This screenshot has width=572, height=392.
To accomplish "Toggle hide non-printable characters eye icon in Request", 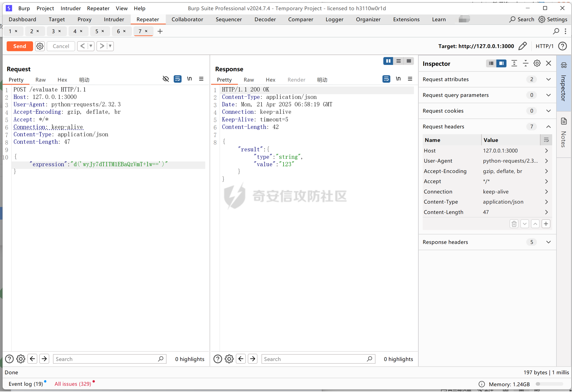I will coord(166,79).
